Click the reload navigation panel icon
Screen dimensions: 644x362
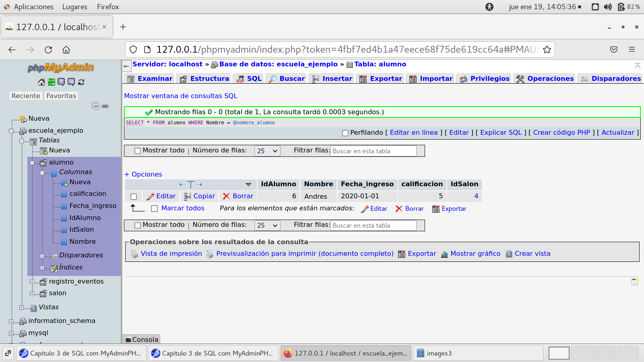[81, 82]
